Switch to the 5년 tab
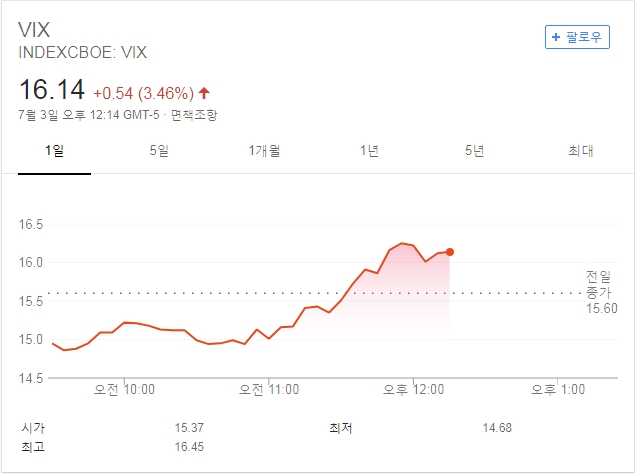Image resolution: width=638 pixels, height=474 pixels. coord(474,151)
